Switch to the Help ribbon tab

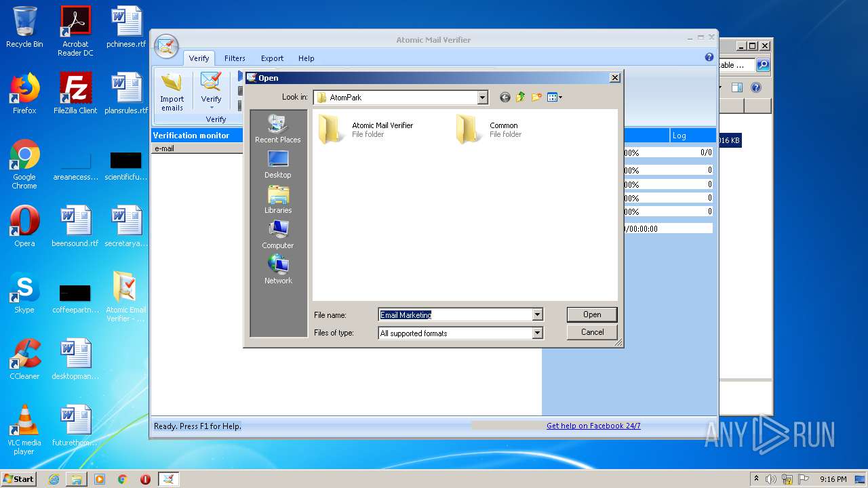point(307,58)
